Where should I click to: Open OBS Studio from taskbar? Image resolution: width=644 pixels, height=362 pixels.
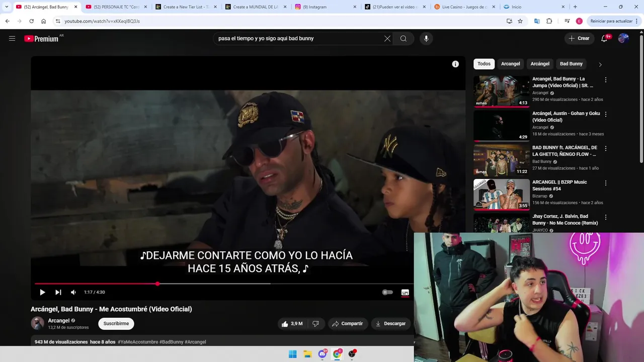tap(352, 354)
